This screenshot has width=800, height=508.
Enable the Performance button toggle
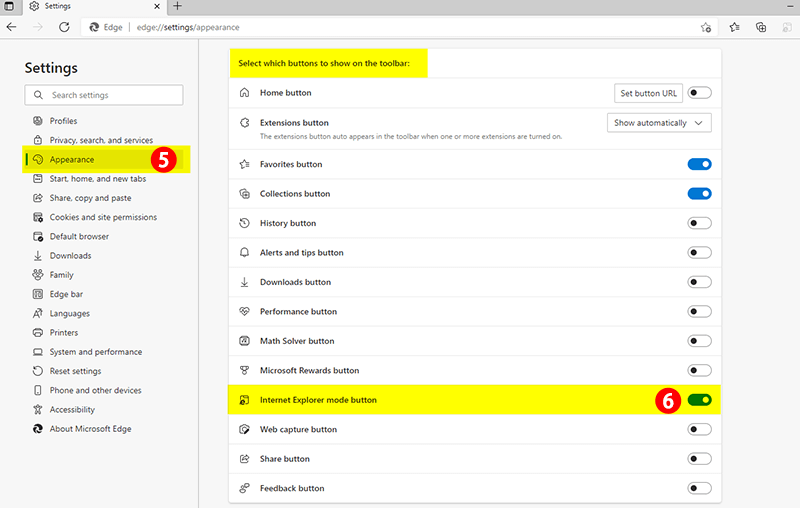699,311
